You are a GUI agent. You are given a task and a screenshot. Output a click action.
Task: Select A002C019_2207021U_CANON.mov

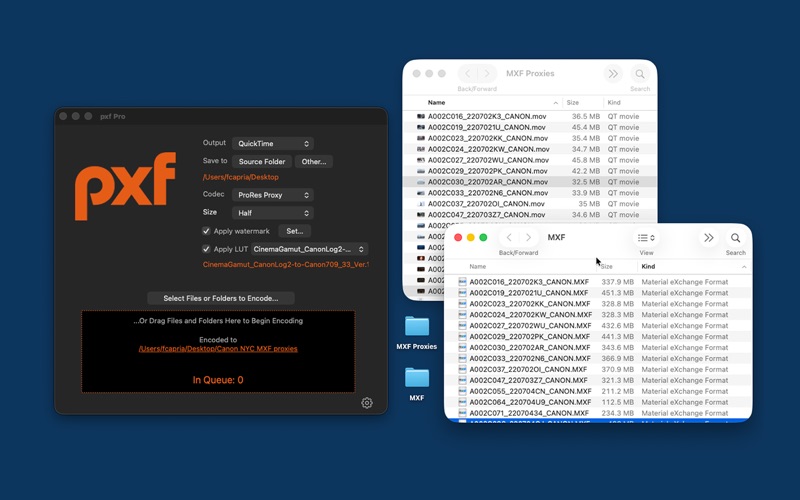click(530, 127)
